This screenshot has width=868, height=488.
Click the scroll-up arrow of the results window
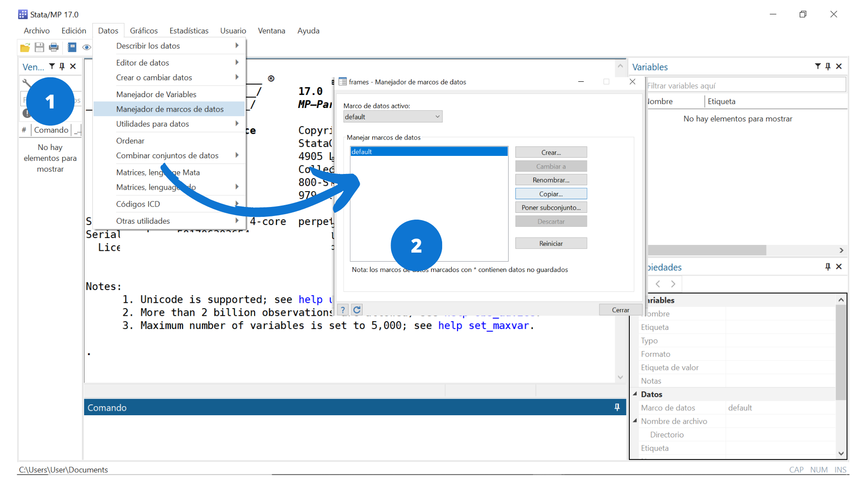click(x=620, y=66)
